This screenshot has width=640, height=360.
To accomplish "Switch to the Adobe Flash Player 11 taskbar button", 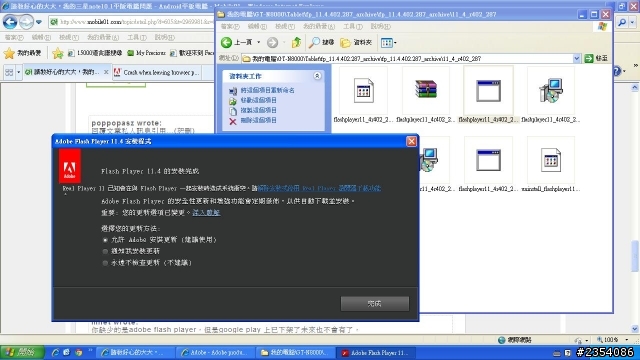I will click(375, 353).
